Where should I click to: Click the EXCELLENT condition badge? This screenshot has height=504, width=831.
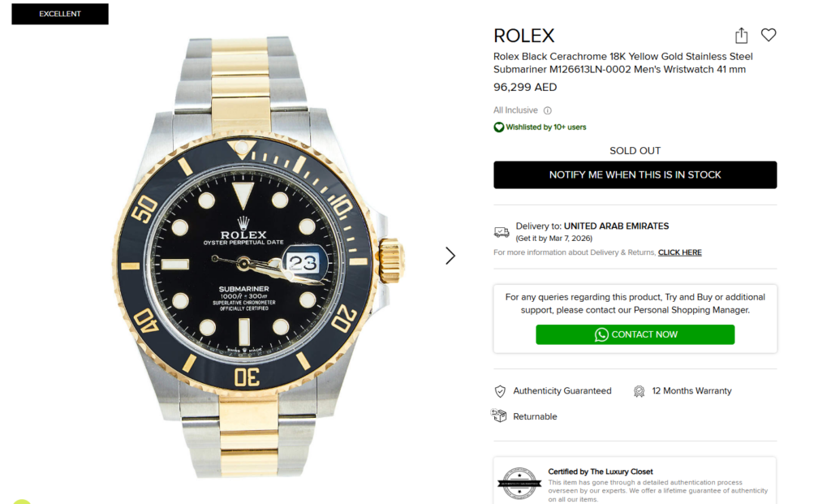point(60,14)
